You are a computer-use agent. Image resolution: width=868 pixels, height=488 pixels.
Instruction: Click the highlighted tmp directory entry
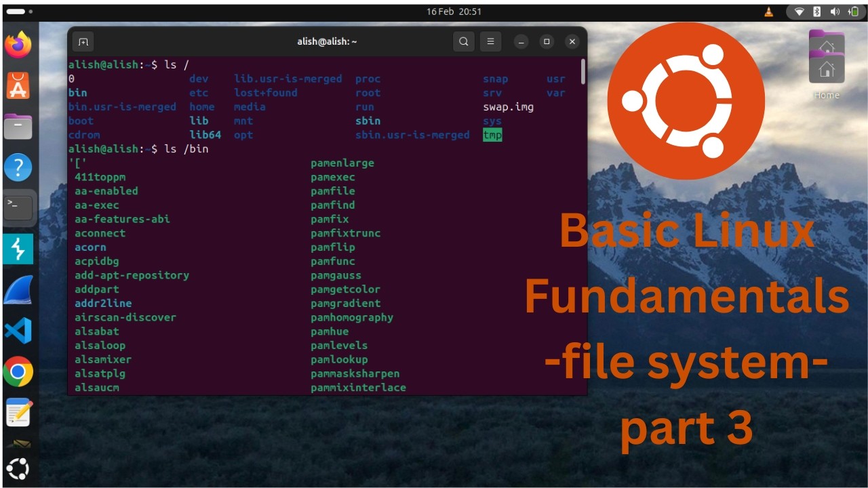[492, 135]
